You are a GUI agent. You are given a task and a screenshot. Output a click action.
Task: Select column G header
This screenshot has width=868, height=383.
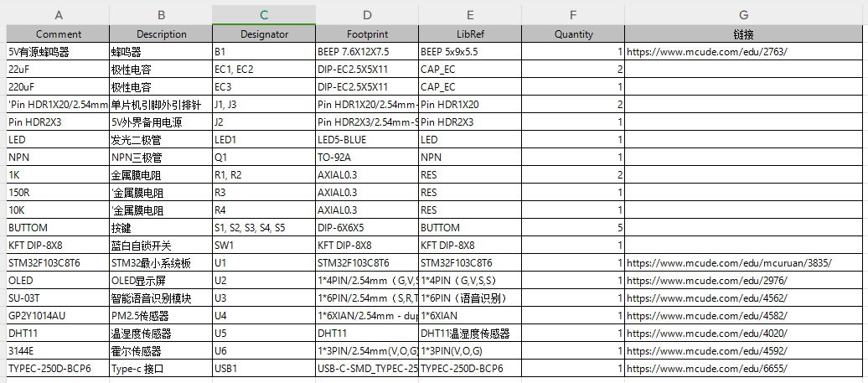point(743,15)
